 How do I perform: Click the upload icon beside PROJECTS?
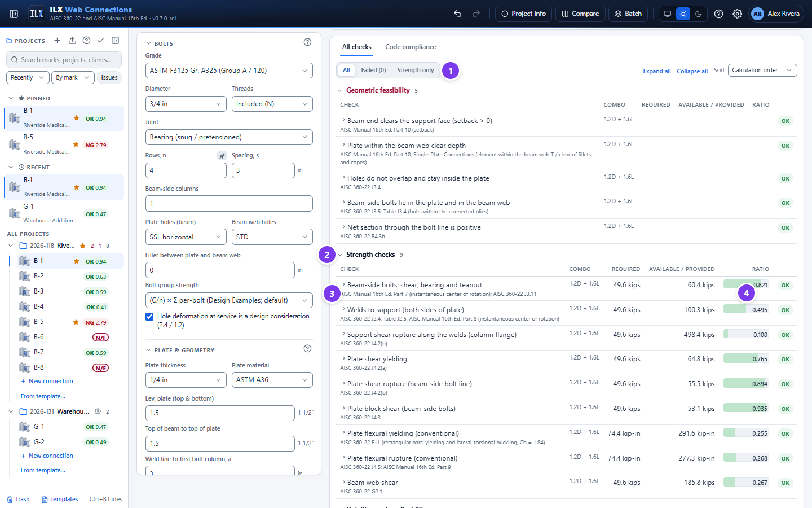coord(72,41)
